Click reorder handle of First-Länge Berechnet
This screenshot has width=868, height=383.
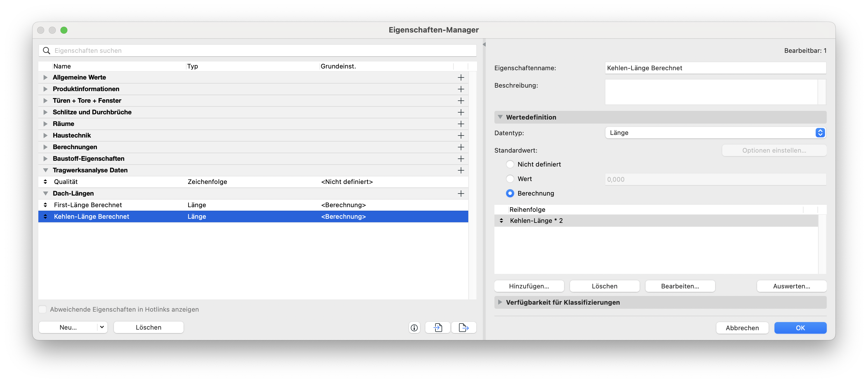tap(45, 205)
